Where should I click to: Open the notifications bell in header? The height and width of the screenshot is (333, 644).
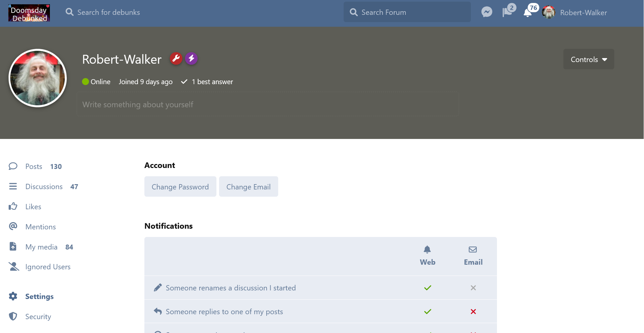(x=528, y=13)
